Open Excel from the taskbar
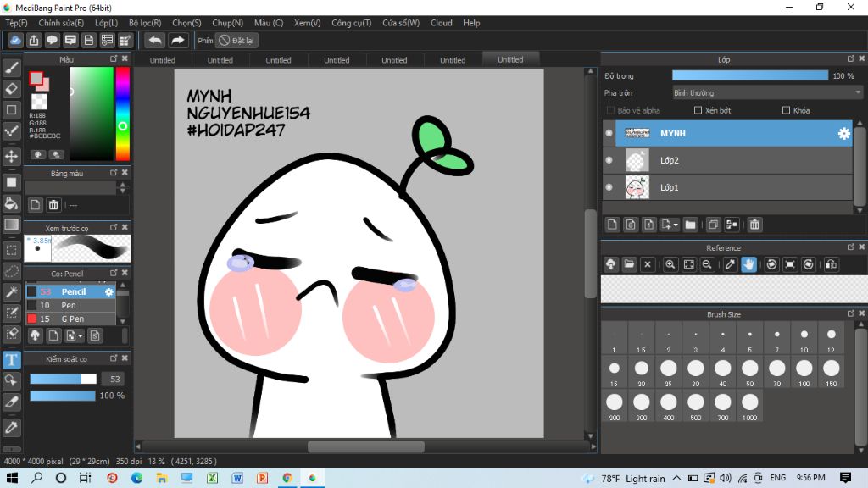Image resolution: width=868 pixels, height=488 pixels. [212, 478]
